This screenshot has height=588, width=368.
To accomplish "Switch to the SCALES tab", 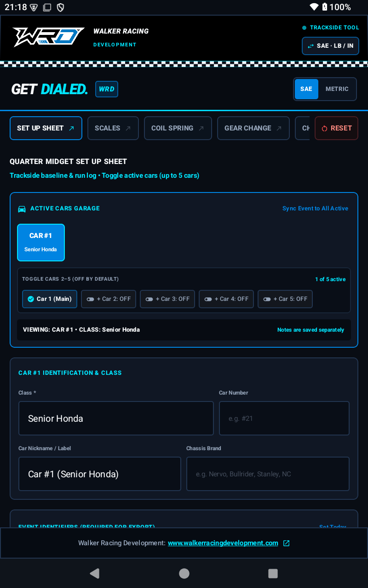I will point(113,128).
